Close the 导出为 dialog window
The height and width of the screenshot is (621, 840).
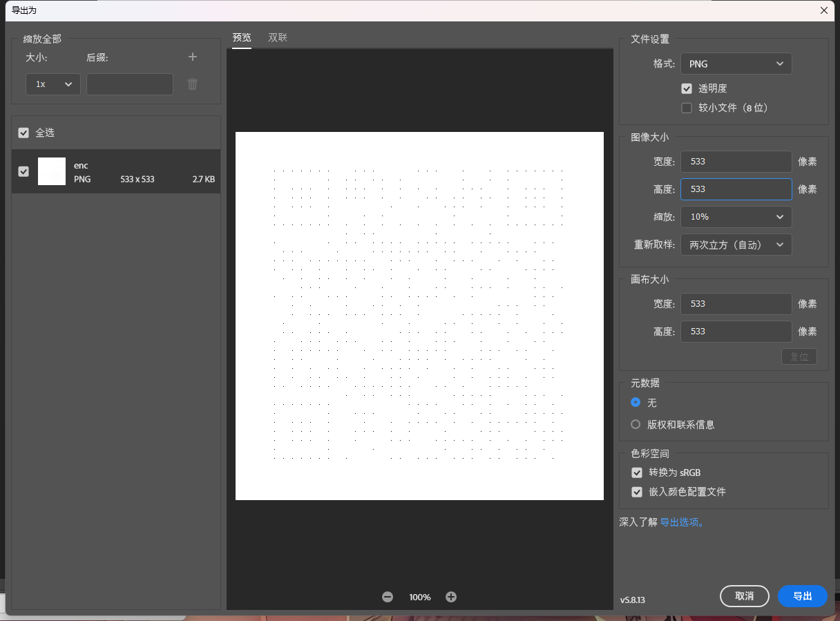(823, 10)
